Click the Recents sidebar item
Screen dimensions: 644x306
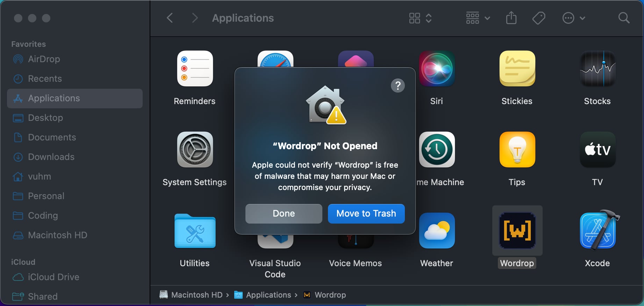[x=75, y=79]
